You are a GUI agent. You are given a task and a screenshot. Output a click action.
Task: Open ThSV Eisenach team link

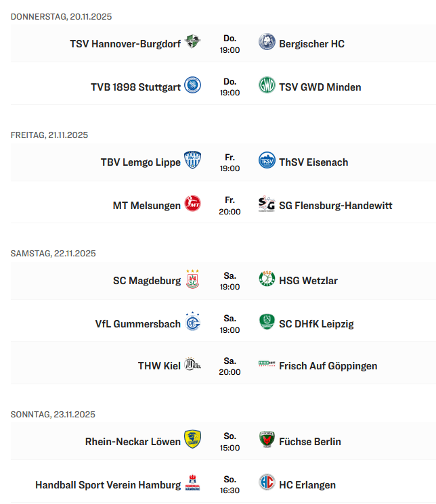tap(313, 162)
